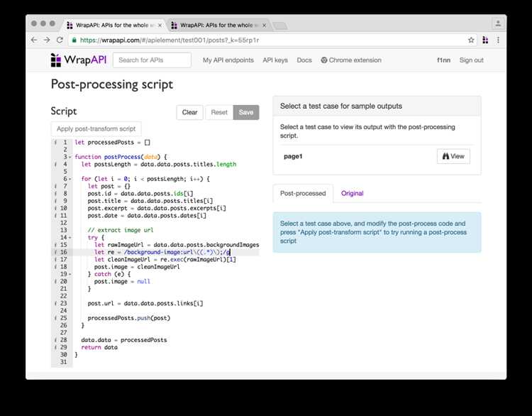Image resolution: width=532 pixels, height=416 pixels.
Task: Click the info marker on line 1 gutter
Action: [x=55, y=142]
